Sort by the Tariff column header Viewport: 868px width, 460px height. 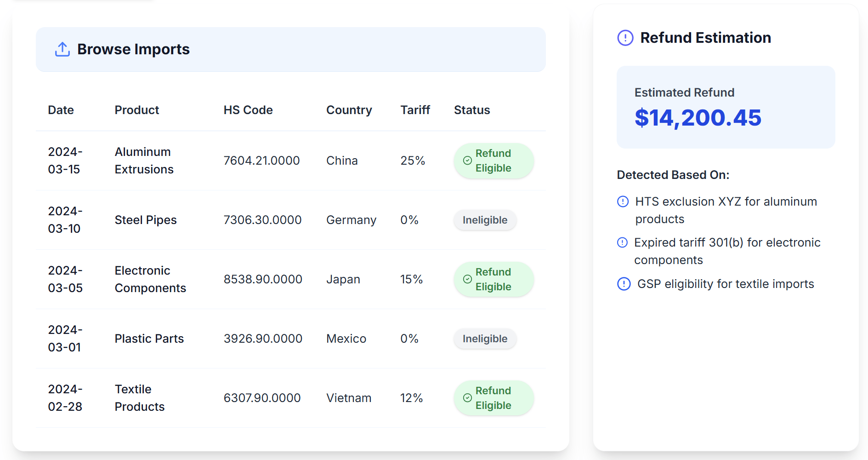414,110
